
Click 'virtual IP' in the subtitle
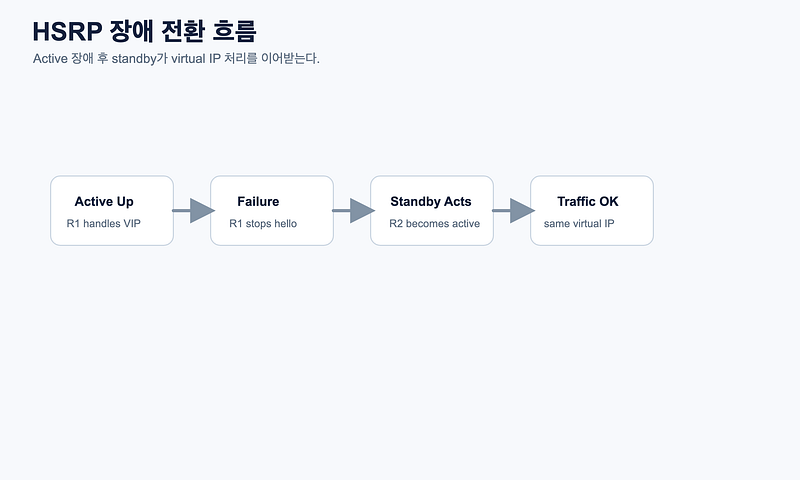tap(196, 59)
